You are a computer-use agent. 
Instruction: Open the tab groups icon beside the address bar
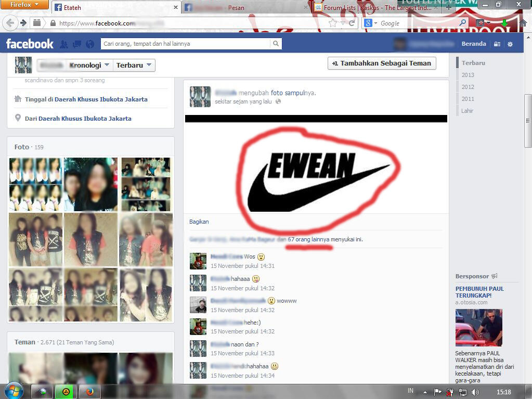click(x=36, y=23)
